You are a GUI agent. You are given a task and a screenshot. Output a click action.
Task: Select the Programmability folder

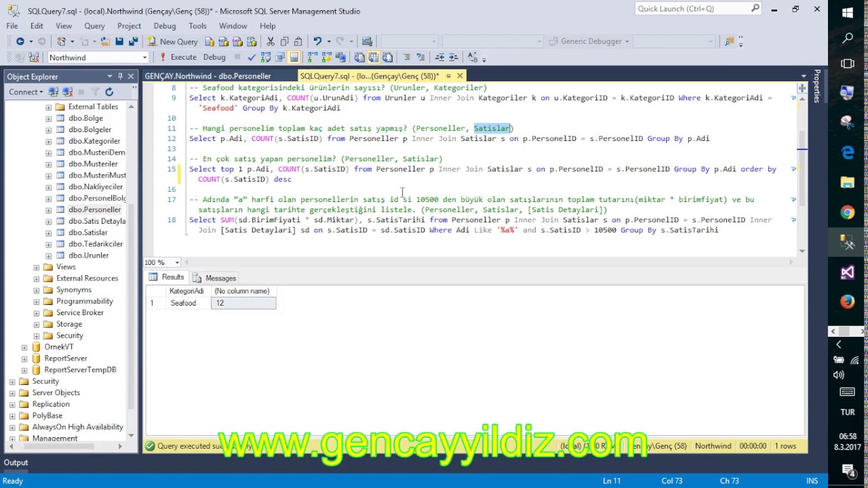(84, 301)
